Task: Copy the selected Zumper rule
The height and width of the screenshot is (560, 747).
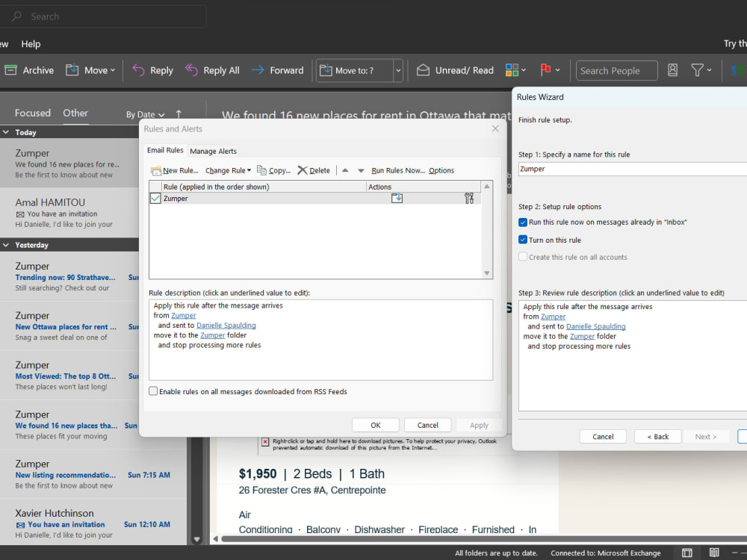Action: (273, 170)
